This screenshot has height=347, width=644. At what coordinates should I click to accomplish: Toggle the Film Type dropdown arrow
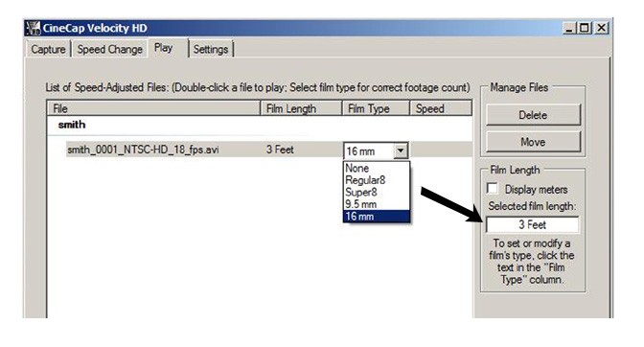pos(401,150)
